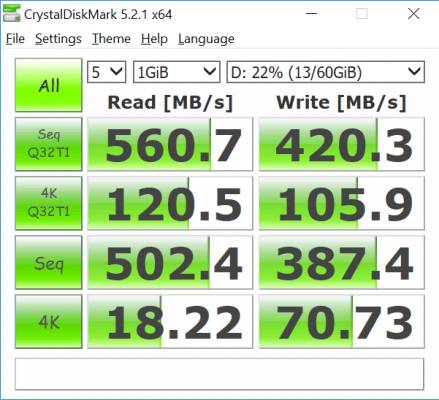The image size is (439, 400).
Task: Click the 420.3 sequential write result
Action: 342,144
